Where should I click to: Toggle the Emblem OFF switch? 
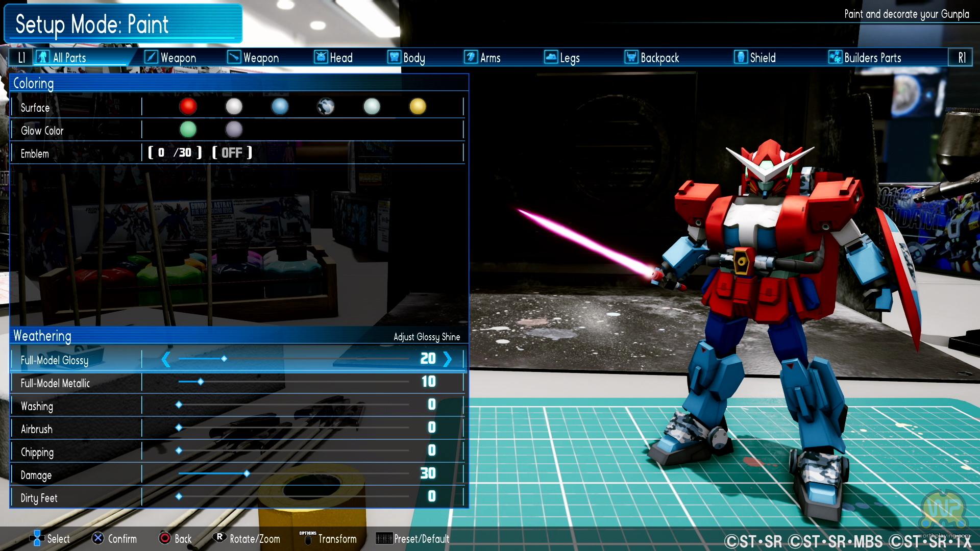[x=232, y=153]
